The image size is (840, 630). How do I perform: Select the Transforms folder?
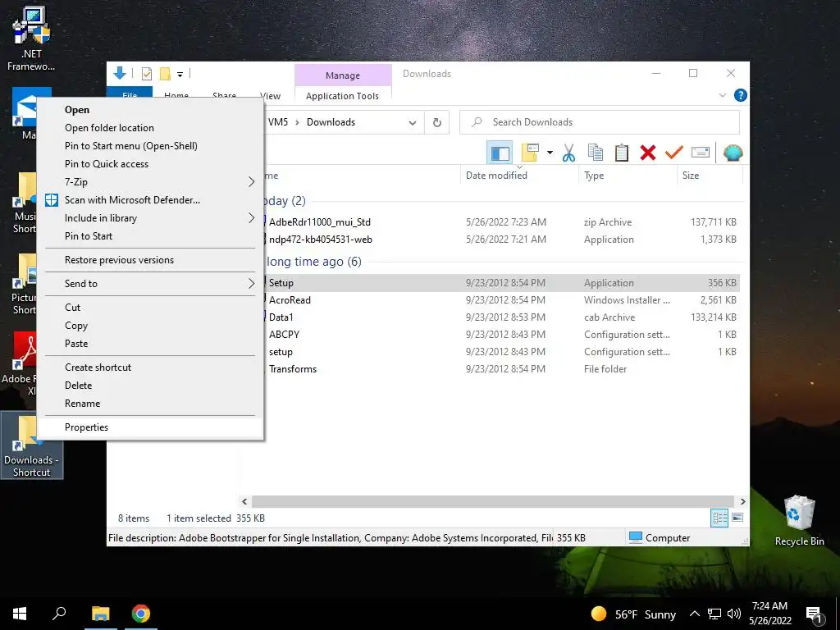[x=293, y=369]
